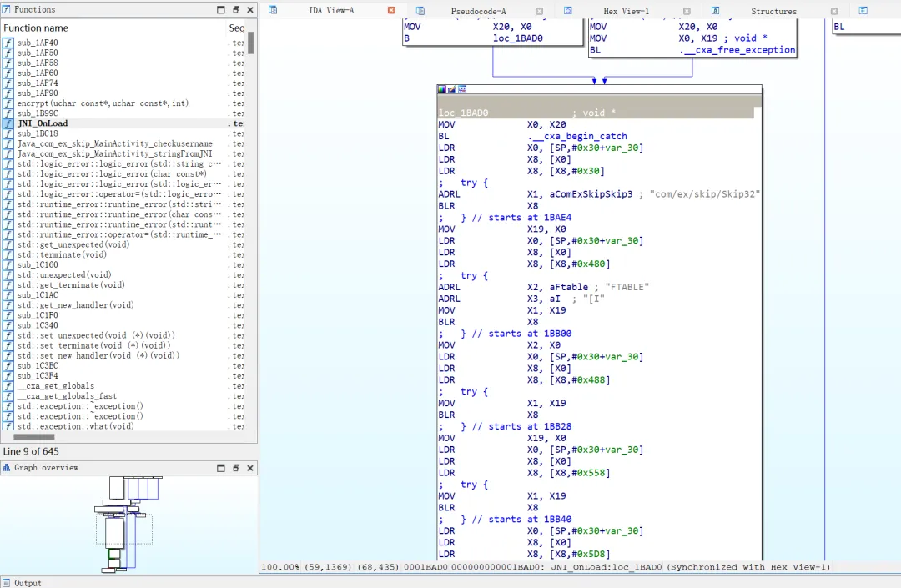Switch to the Pseudocode-A tab
The image size is (901, 588).
tap(478, 11)
